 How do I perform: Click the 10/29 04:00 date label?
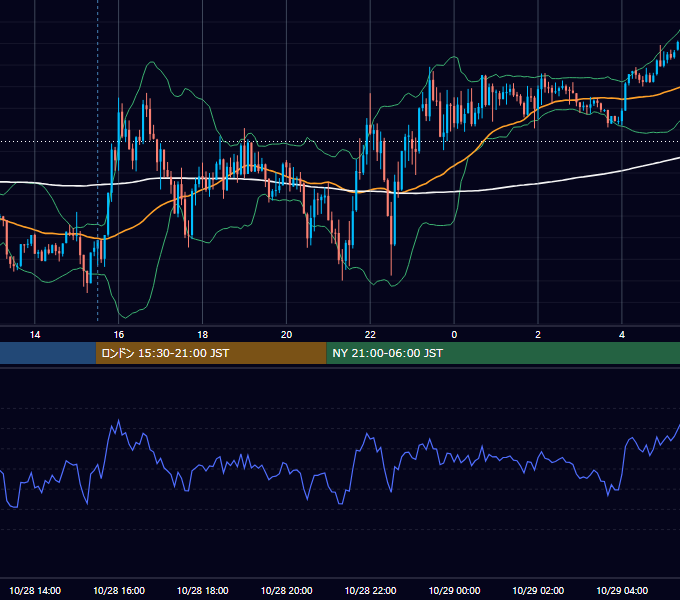coord(622,590)
